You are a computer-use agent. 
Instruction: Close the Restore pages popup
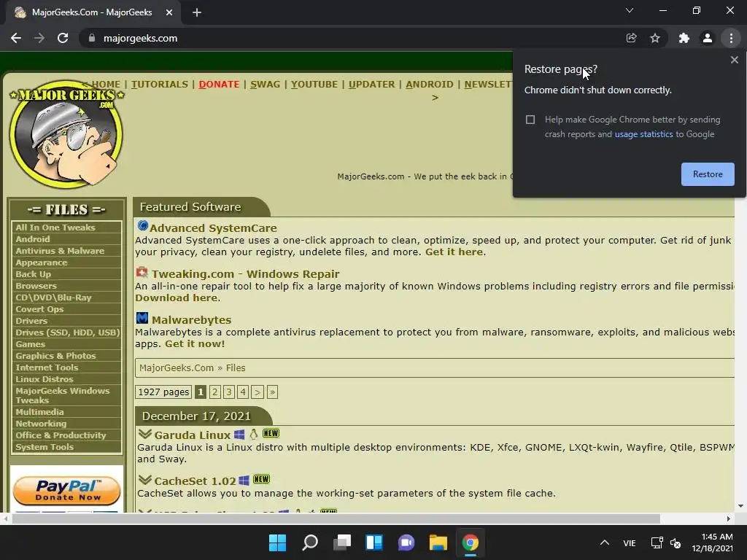734,60
